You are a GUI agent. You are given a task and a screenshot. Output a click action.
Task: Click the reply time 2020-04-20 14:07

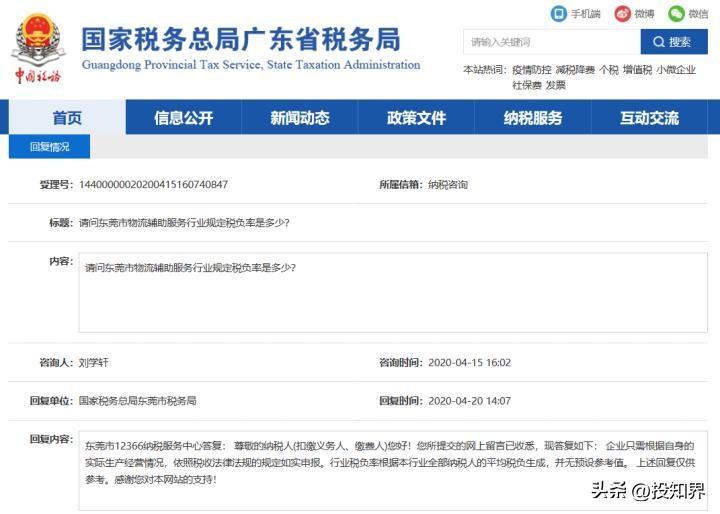pyautogui.click(x=469, y=401)
